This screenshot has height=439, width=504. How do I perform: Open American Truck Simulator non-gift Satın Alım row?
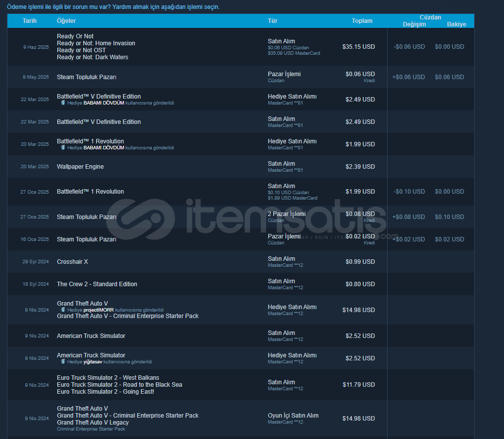click(x=240, y=336)
